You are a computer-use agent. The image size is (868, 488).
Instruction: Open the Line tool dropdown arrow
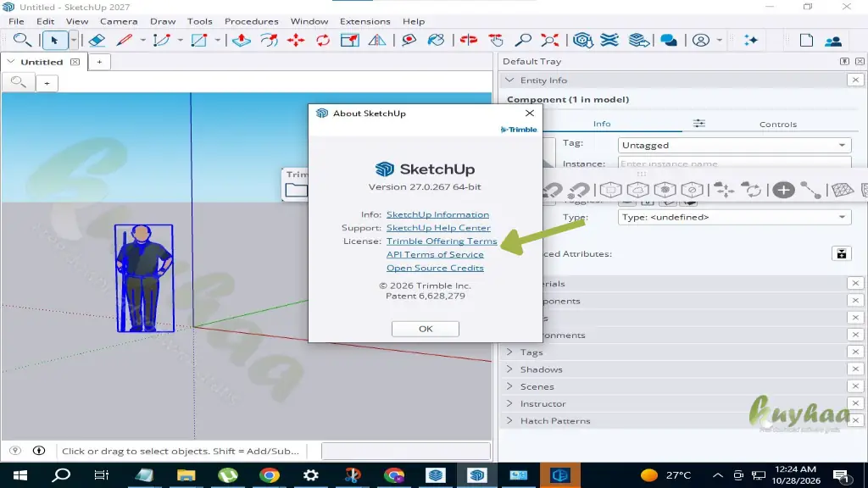click(142, 40)
